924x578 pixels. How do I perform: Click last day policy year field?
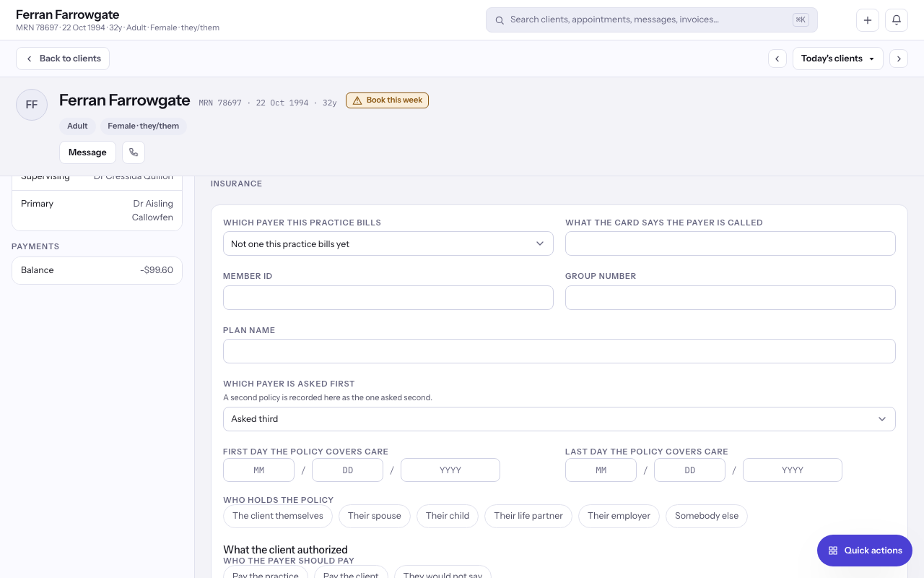pyautogui.click(x=793, y=470)
